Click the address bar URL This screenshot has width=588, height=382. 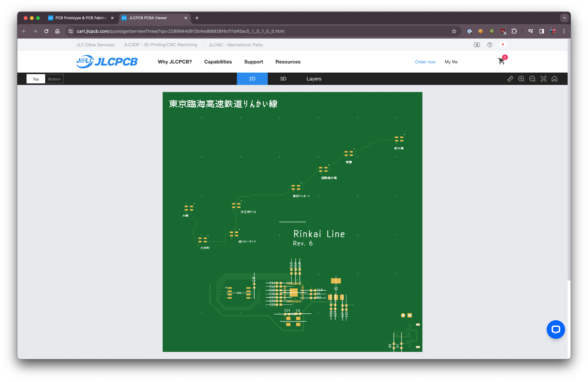[180, 31]
